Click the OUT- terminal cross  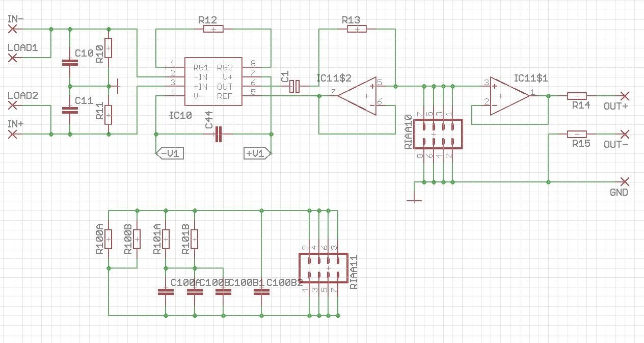point(625,134)
